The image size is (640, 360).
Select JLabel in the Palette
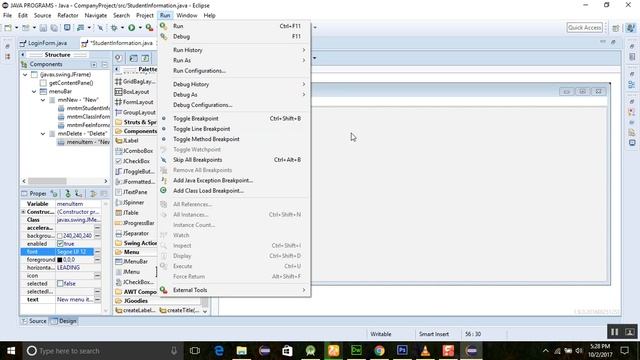click(x=127, y=140)
